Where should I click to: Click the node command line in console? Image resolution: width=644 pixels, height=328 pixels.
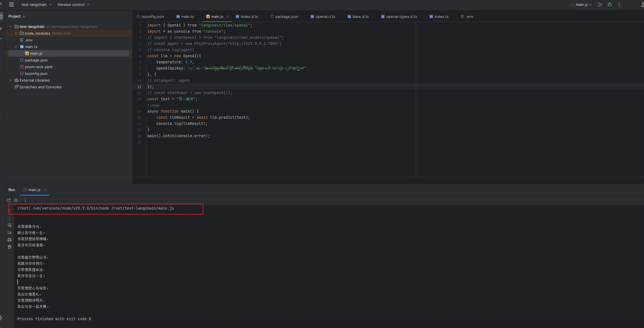(x=96, y=208)
